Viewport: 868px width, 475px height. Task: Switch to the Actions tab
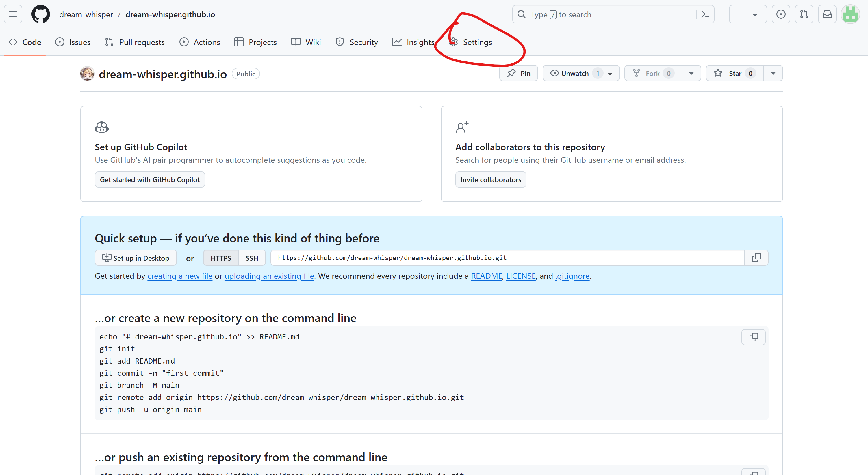(x=200, y=42)
